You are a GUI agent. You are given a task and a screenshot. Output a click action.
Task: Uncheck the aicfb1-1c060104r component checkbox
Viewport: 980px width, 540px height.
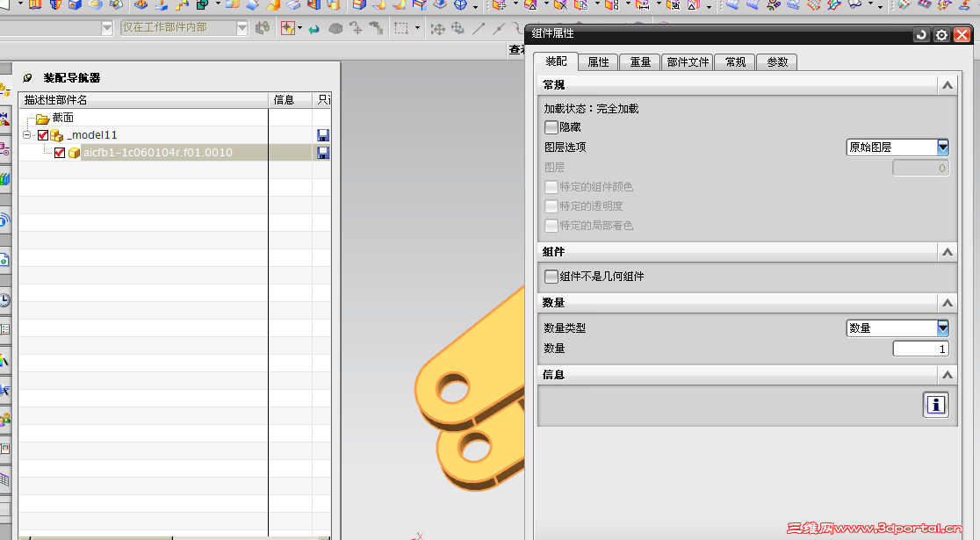point(60,152)
